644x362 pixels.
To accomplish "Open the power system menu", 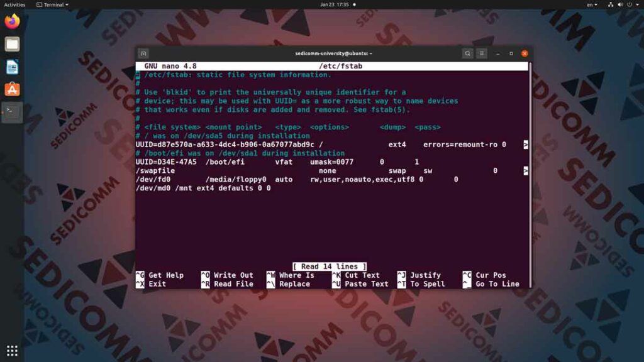I will click(631, 4).
